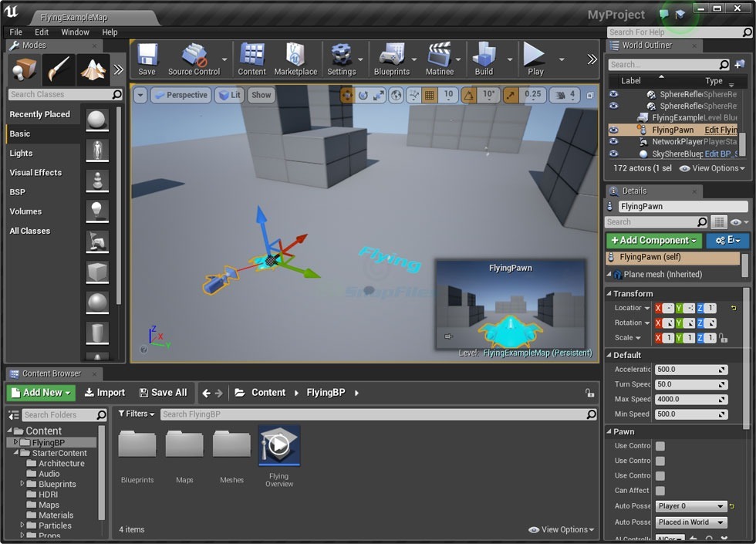Select the Scale transform tool
The image size is (756, 544).
(x=380, y=94)
